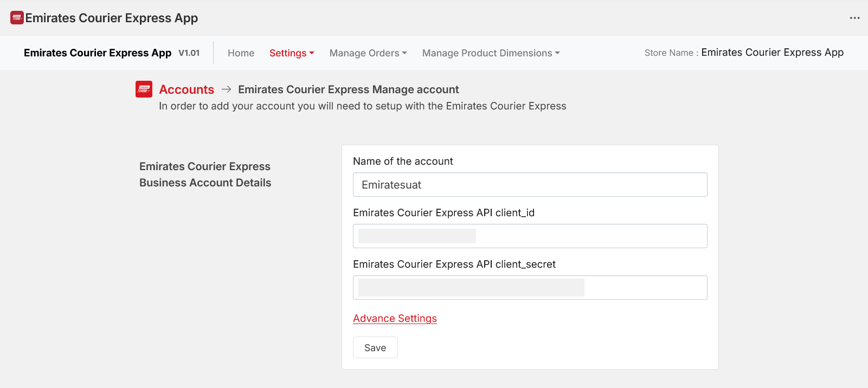This screenshot has height=388, width=868.
Task: Click the Manage Orders caret arrow
Action: tap(404, 53)
